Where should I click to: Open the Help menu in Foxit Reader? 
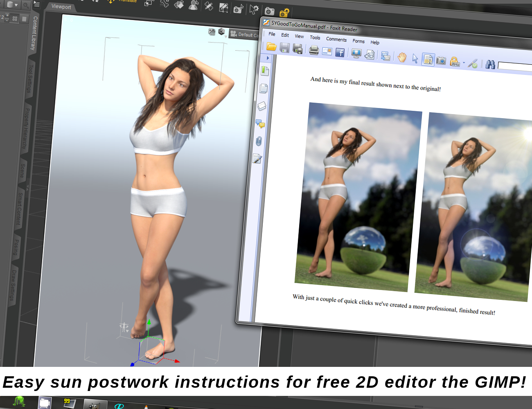tap(375, 43)
